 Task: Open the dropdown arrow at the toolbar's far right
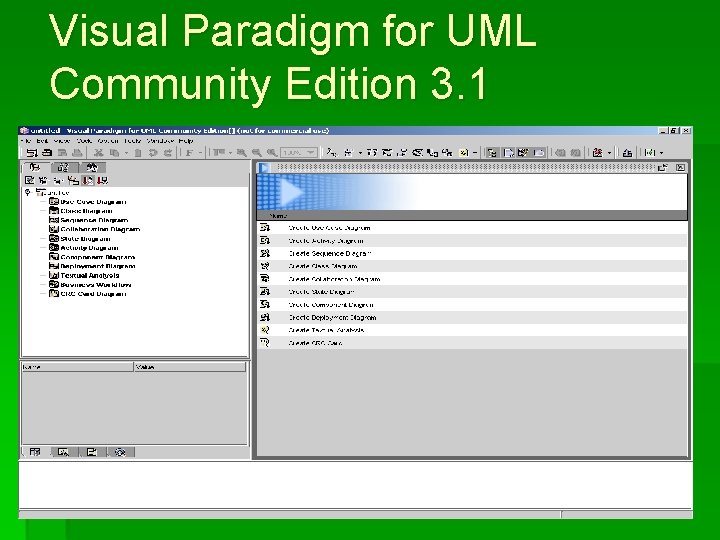(x=661, y=153)
